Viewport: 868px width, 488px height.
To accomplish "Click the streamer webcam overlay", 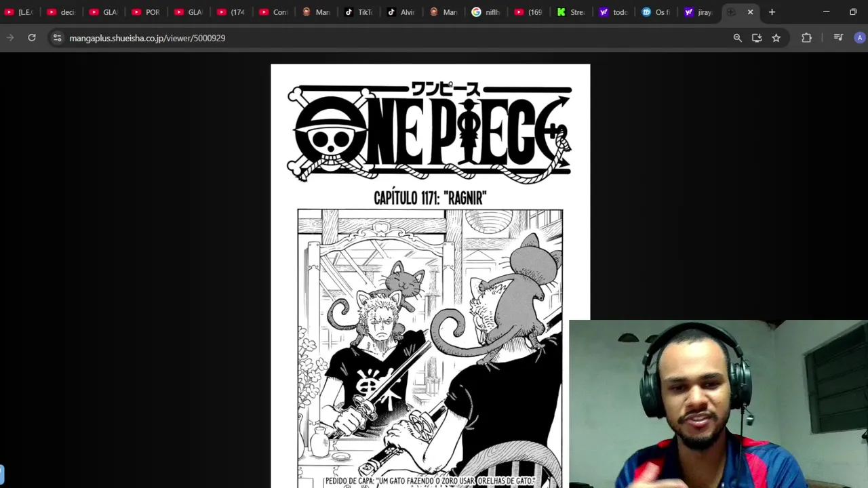I will 718,404.
